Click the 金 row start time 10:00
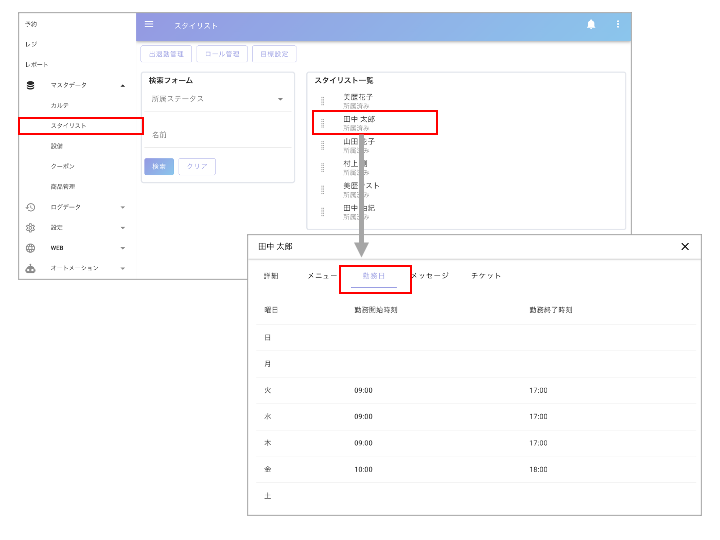The width and height of the screenshot is (720, 540). (x=363, y=469)
